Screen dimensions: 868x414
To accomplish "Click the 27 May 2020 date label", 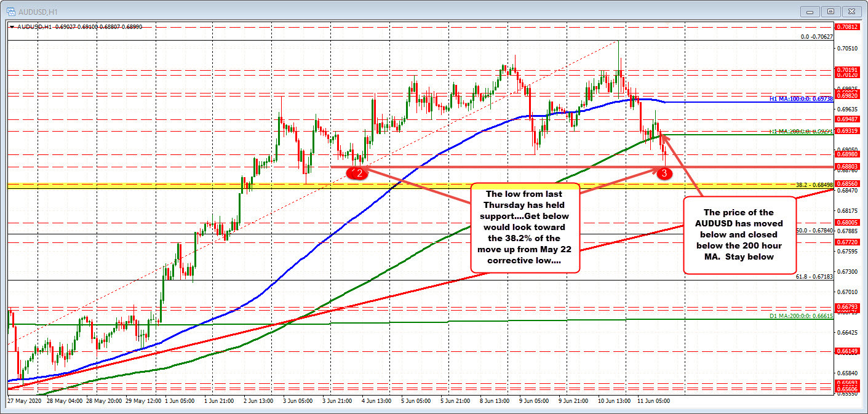I will (x=24, y=400).
